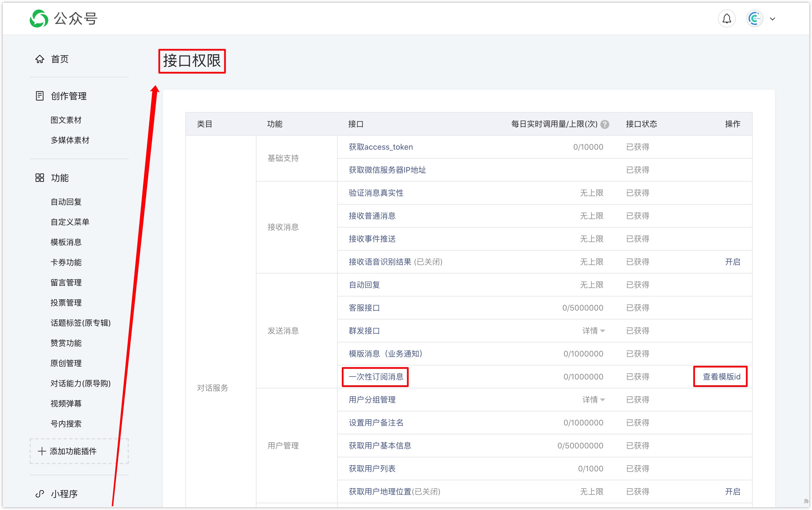This screenshot has width=812, height=510.
Task: Click the 0/5000000 quota for 客服接口
Action: click(583, 308)
